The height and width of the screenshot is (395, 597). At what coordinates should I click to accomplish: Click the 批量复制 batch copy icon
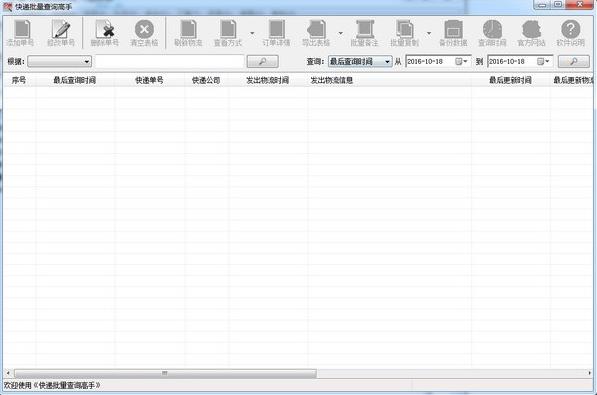pos(404,34)
